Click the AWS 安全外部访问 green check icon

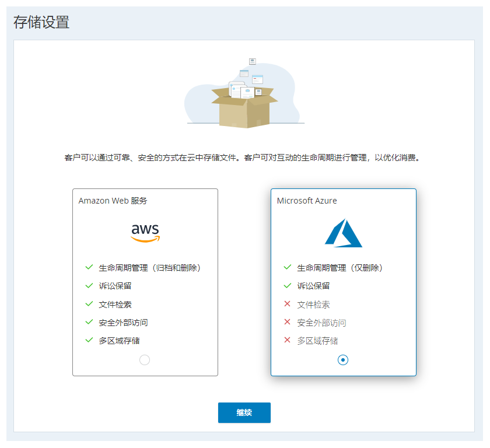(89, 322)
